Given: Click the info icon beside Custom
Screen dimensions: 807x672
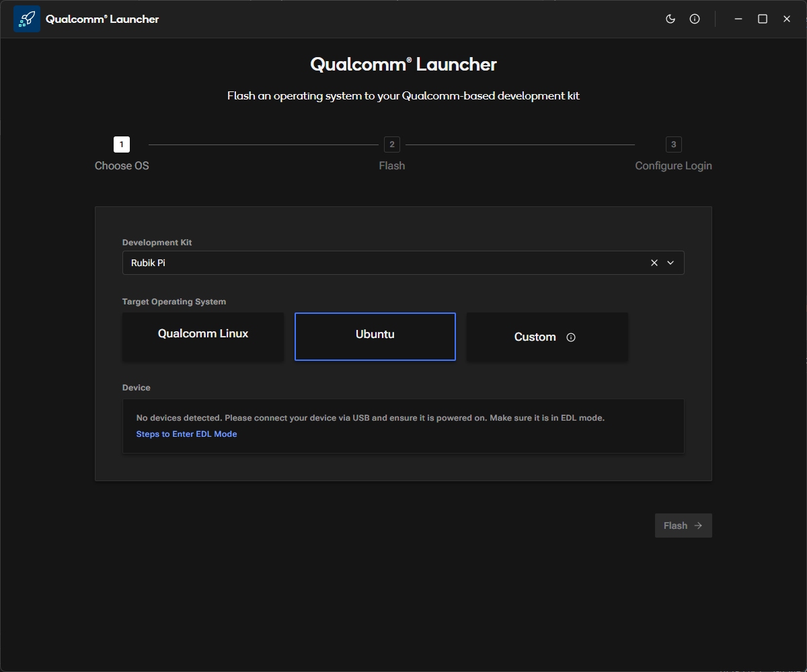Looking at the screenshot, I should (x=571, y=337).
